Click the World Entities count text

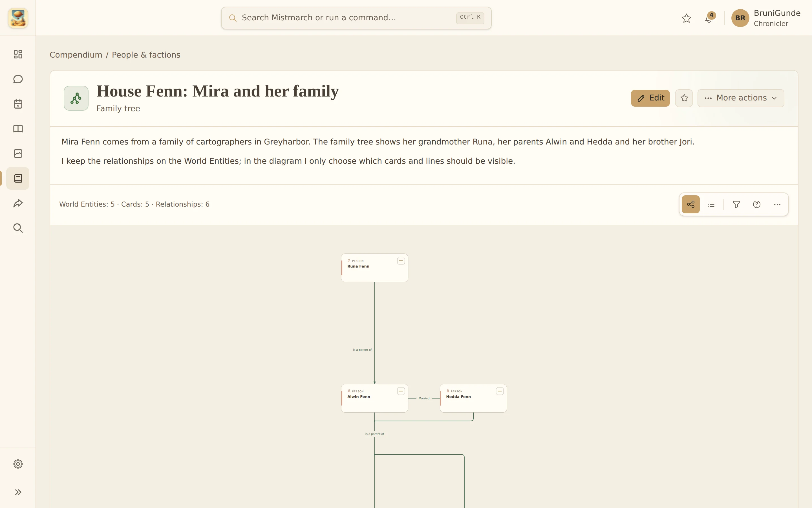(x=87, y=204)
